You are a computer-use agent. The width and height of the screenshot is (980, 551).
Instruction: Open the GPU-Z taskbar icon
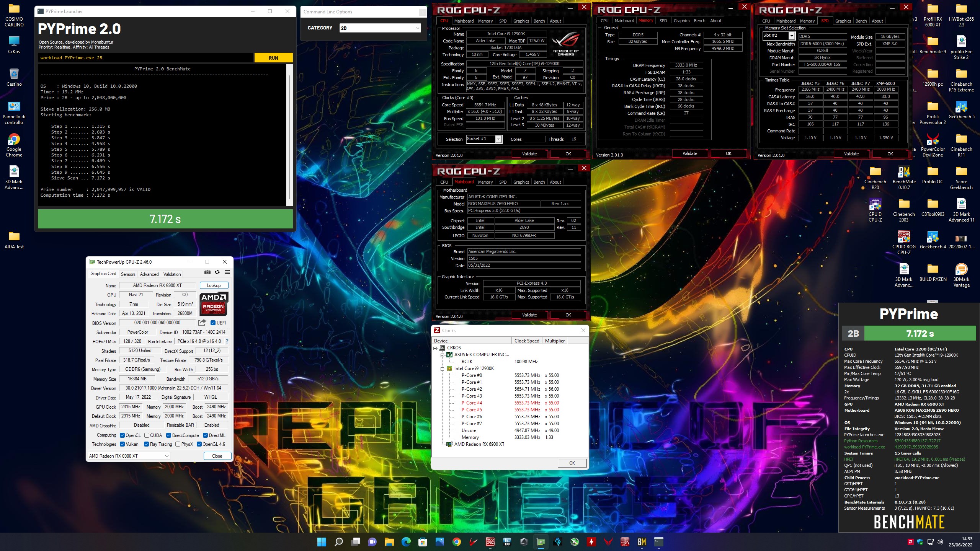pyautogui.click(x=541, y=542)
